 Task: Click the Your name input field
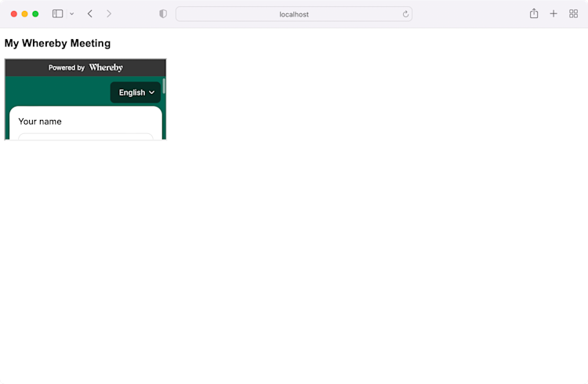(85, 136)
